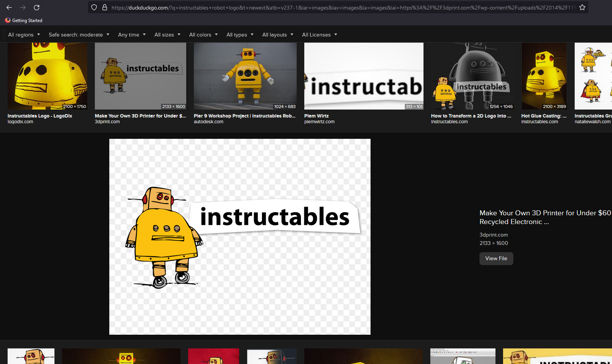
Task: Open Hot Glue Casting title link
Action: click(544, 116)
